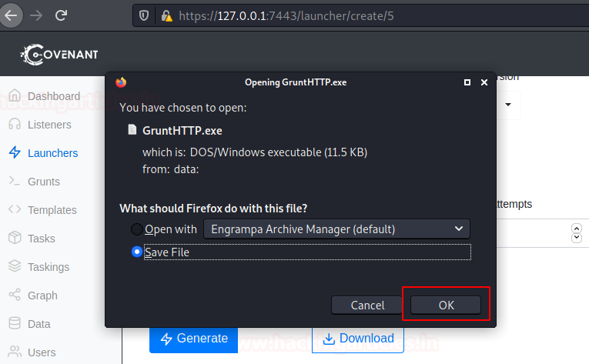Click the tracking protection shield icon
Image resolution: width=589 pixels, height=364 pixels.
click(144, 16)
